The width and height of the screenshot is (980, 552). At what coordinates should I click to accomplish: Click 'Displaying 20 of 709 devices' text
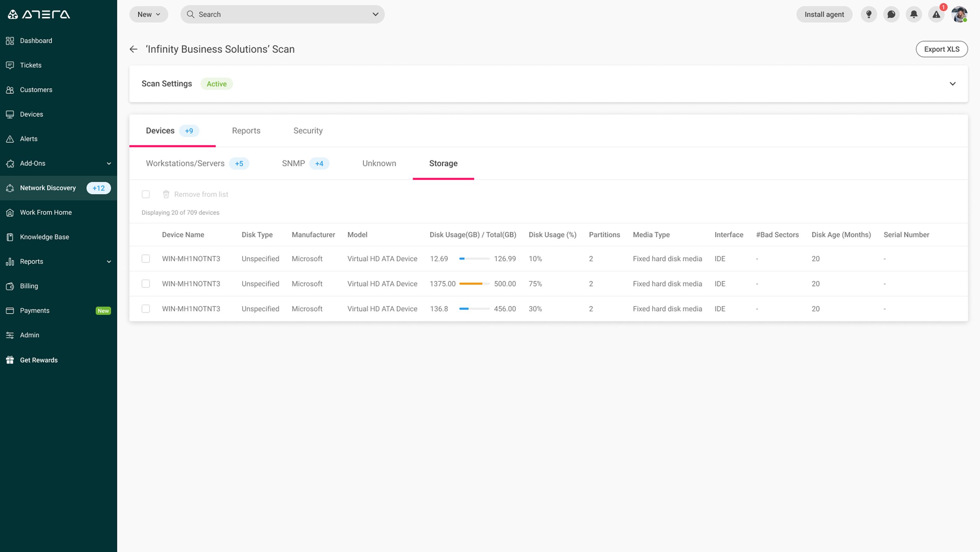tap(180, 212)
